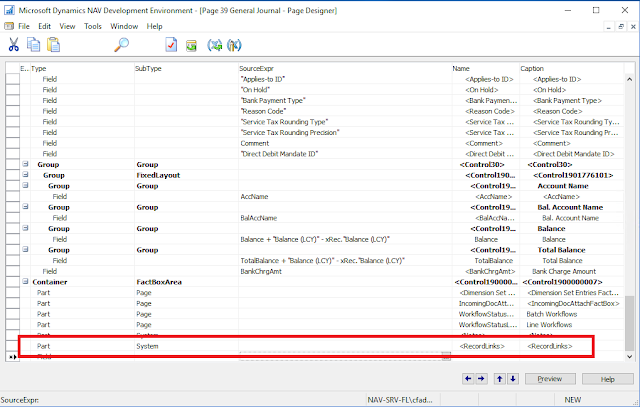Open Find with the magnifier icon

point(121,45)
